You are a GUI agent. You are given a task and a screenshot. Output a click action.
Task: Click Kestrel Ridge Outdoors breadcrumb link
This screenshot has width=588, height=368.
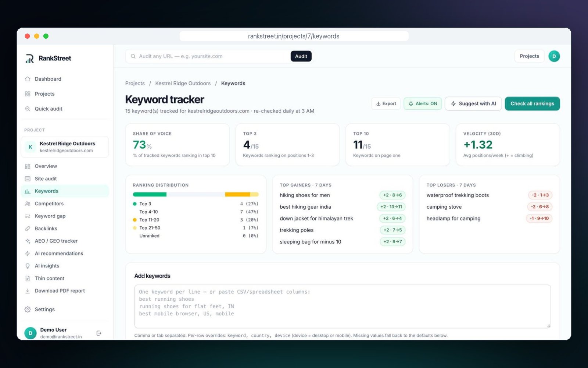183,84
